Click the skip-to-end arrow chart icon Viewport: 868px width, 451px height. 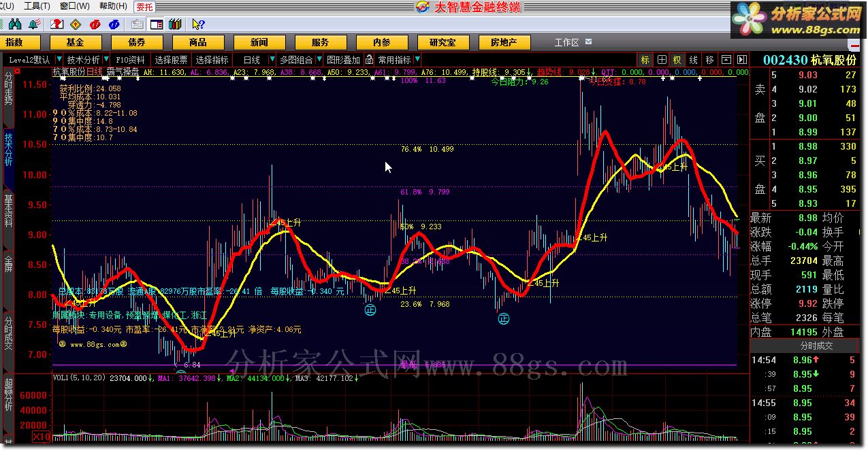[x=742, y=60]
